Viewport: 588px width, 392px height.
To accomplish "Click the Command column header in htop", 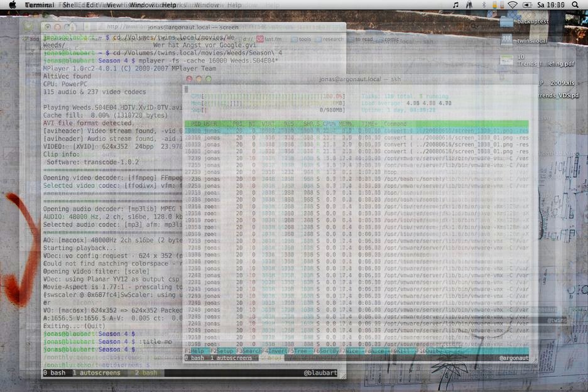I will pos(395,124).
